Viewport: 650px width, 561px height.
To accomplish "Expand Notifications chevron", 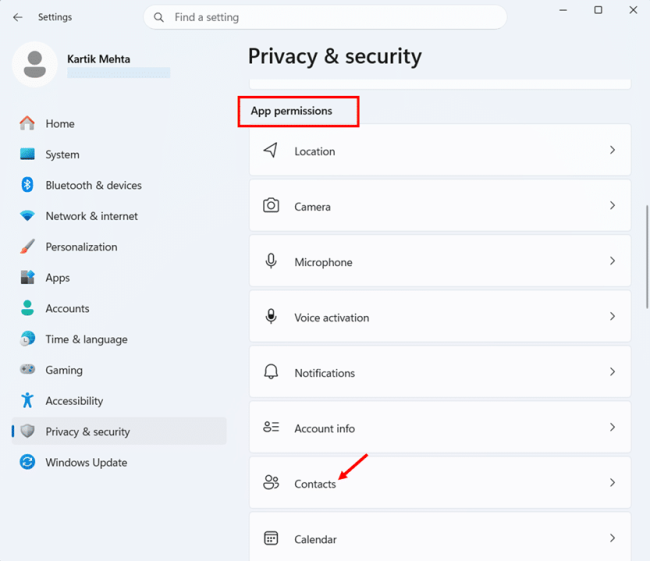I will tap(612, 372).
